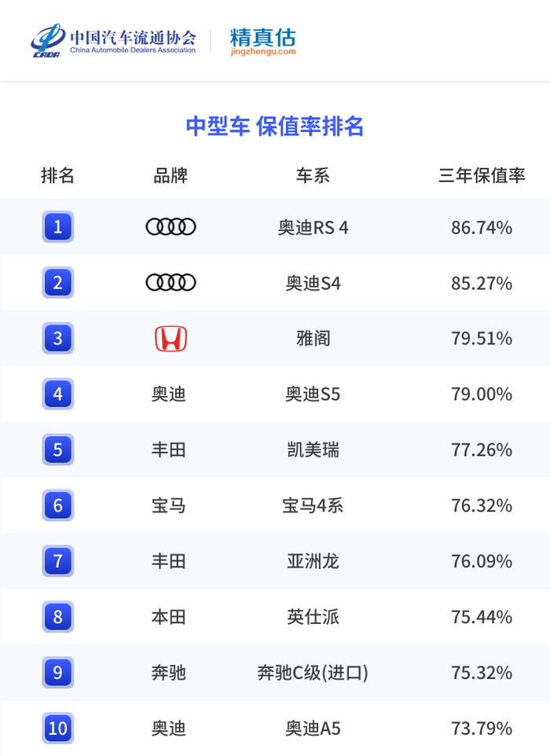This screenshot has height=756, width=550.
Task: Click the 奔驰C级(进口) model name
Action: point(313,673)
